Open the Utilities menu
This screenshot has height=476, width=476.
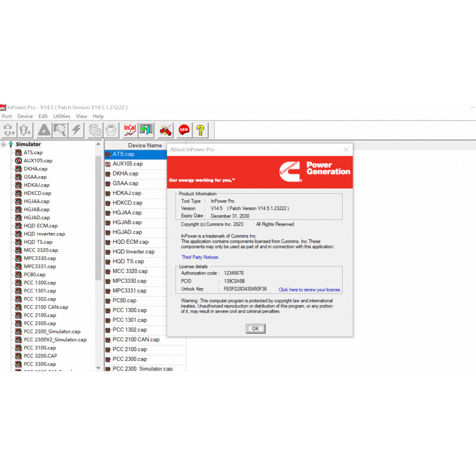[x=61, y=116]
